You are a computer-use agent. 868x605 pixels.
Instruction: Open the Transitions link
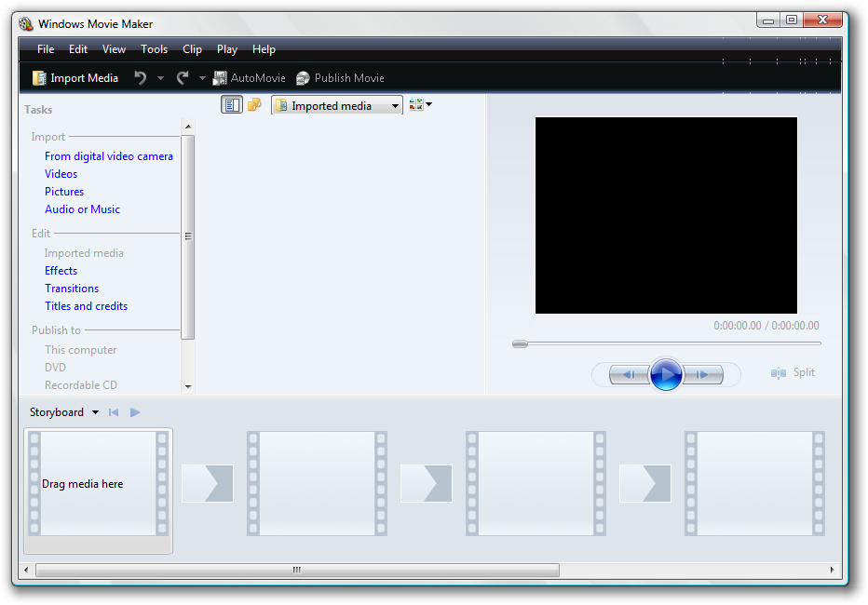point(72,289)
